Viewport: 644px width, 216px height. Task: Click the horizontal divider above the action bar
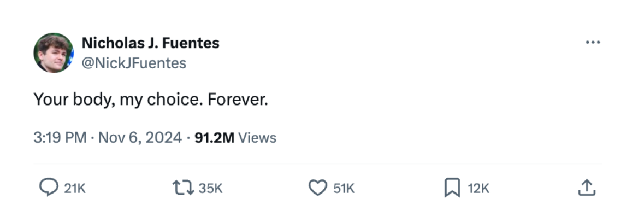(317, 164)
